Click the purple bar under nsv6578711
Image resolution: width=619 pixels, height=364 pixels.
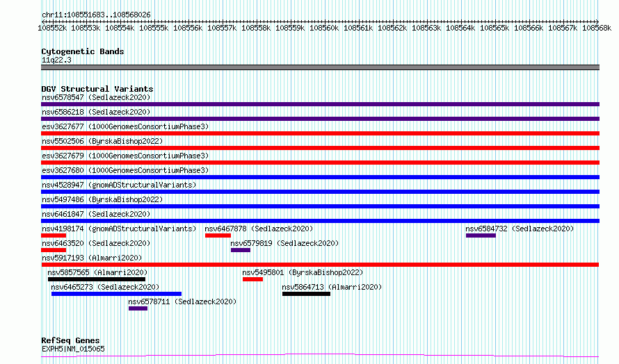[x=138, y=308]
